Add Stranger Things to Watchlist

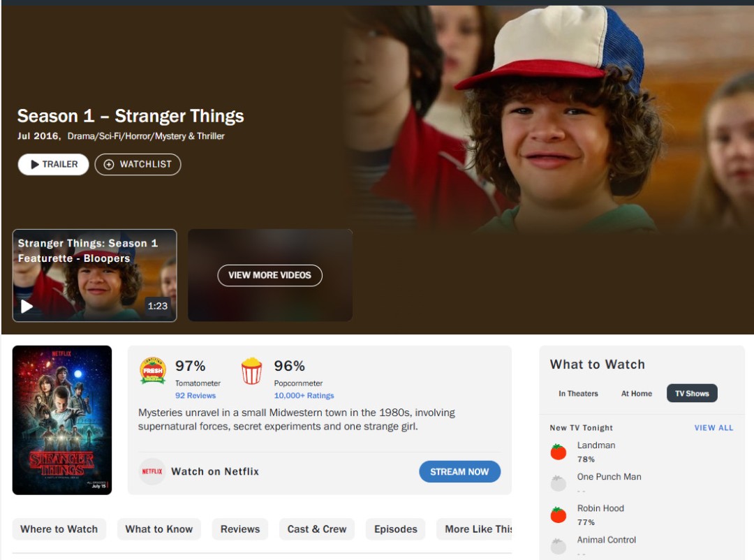pos(138,165)
